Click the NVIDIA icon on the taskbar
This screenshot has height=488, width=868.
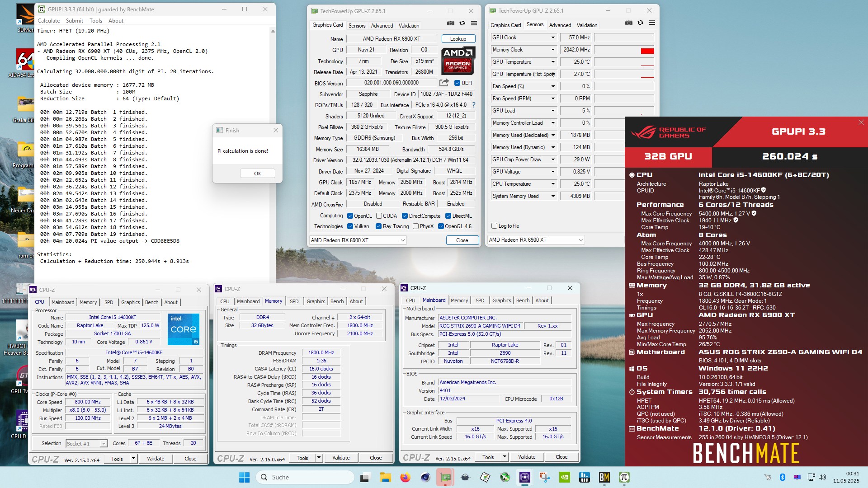pos(565,477)
